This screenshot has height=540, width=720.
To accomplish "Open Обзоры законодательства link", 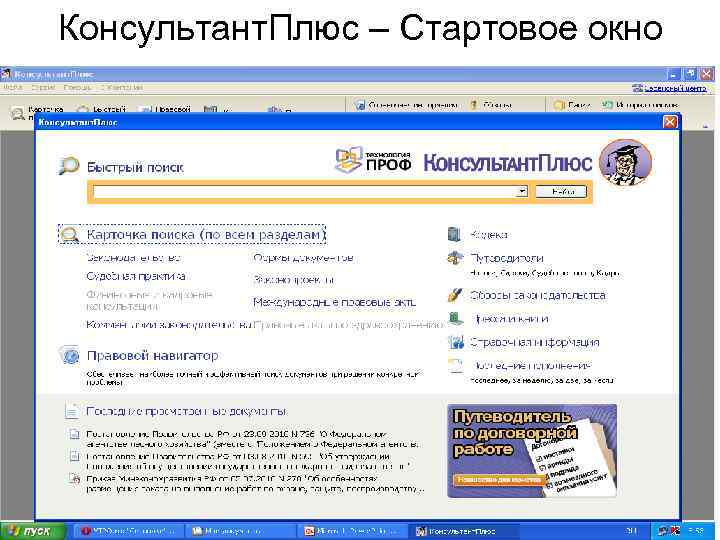I will pos(538,295).
